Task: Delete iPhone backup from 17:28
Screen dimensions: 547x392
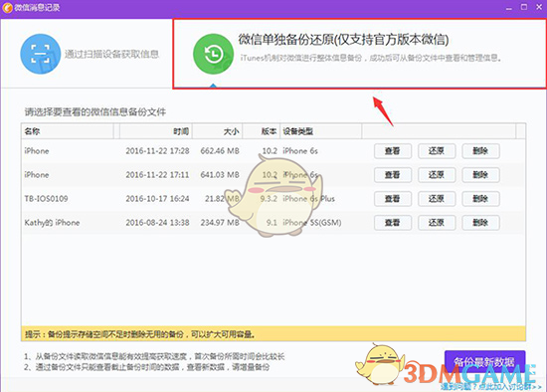Action: (480, 151)
